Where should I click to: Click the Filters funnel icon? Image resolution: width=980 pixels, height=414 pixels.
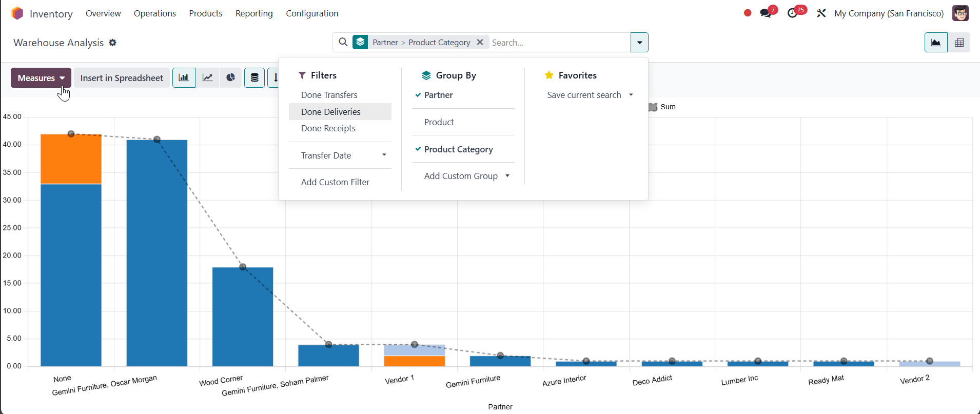point(302,75)
